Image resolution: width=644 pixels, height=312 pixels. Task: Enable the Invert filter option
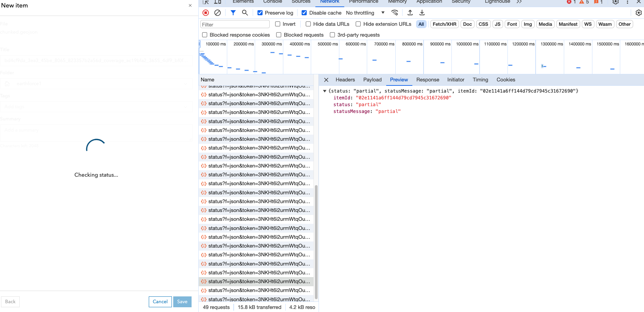click(277, 24)
